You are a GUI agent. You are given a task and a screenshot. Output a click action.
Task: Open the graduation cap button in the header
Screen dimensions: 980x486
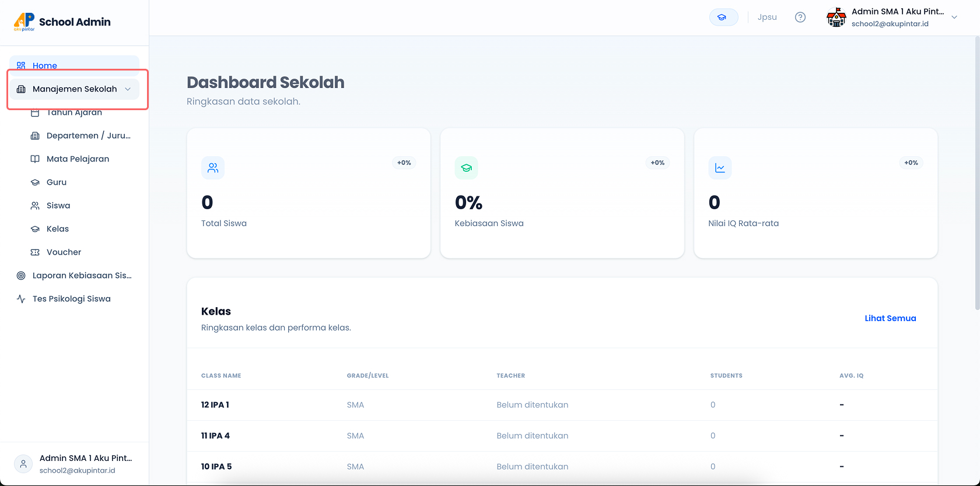(x=723, y=17)
